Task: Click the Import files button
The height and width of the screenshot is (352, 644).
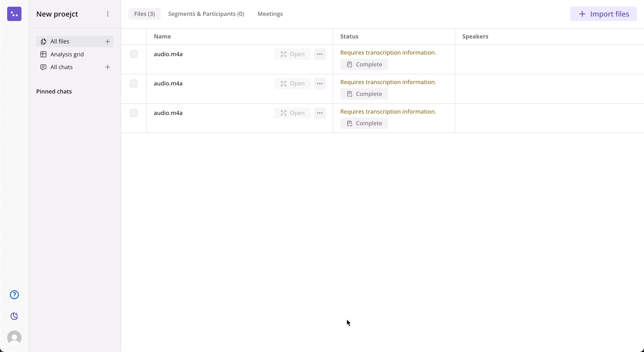Action: [x=603, y=14]
